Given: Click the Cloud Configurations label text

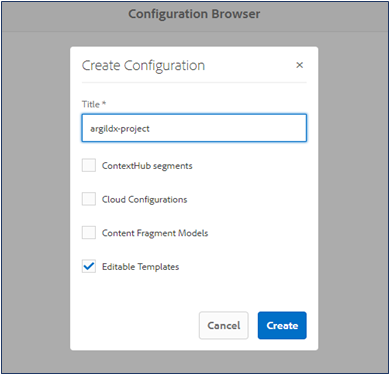Looking at the screenshot, I should 144,199.
